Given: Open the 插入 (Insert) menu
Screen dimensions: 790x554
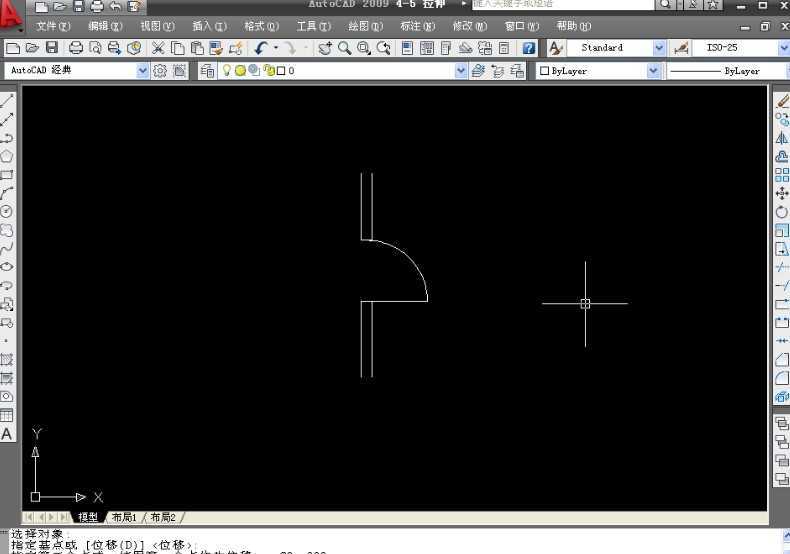Looking at the screenshot, I should pyautogui.click(x=209, y=26).
